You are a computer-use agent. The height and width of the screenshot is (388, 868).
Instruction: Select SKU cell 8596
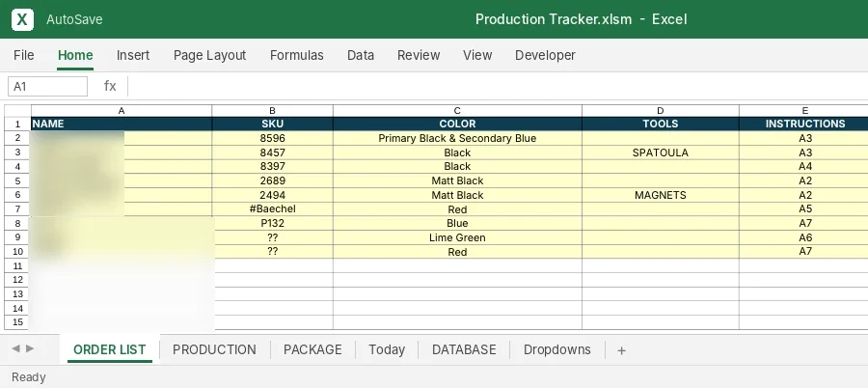click(272, 138)
